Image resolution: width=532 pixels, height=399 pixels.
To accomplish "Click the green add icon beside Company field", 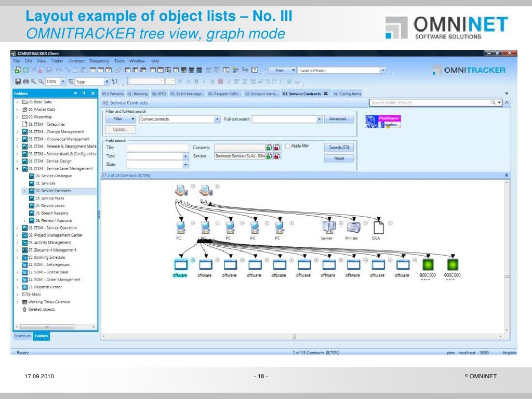I will click(x=269, y=147).
